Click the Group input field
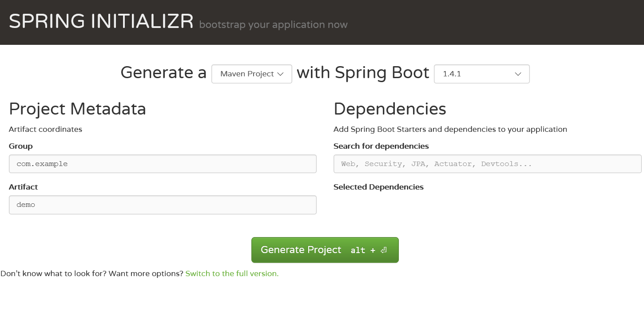644x313 pixels. [x=163, y=164]
